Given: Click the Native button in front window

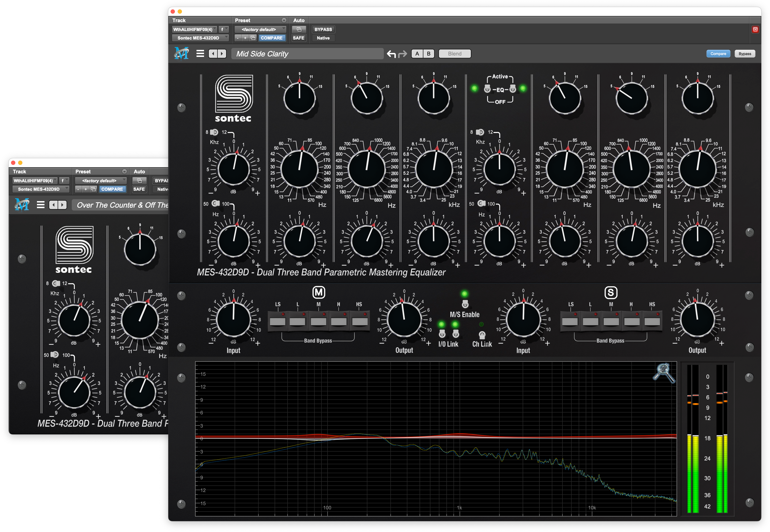Looking at the screenshot, I should coord(323,38).
